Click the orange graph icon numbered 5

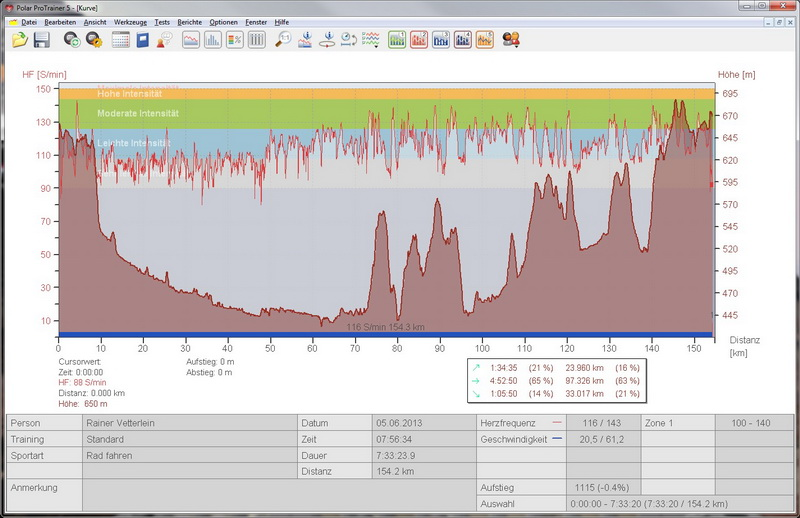[x=485, y=40]
